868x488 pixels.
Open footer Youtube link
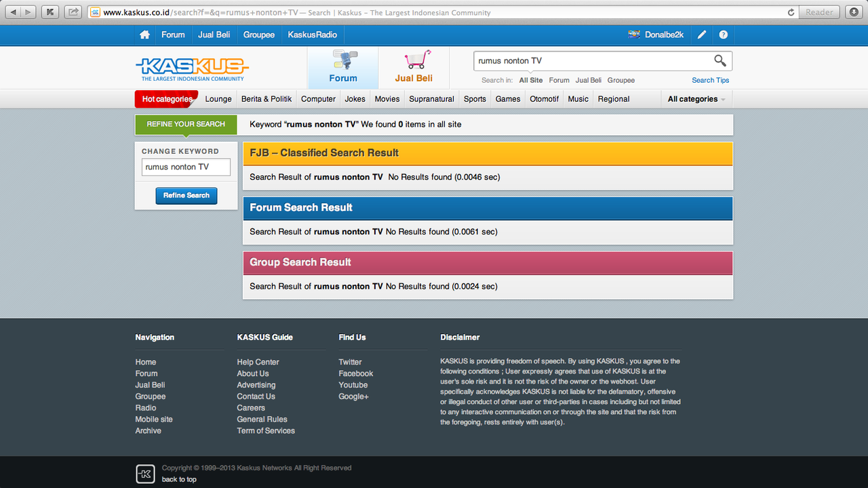click(353, 385)
